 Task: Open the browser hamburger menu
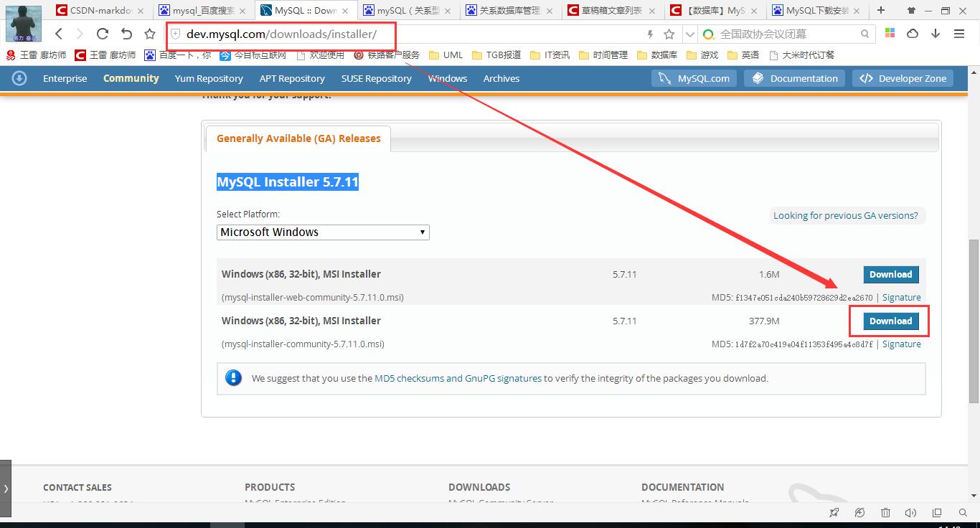(x=959, y=34)
